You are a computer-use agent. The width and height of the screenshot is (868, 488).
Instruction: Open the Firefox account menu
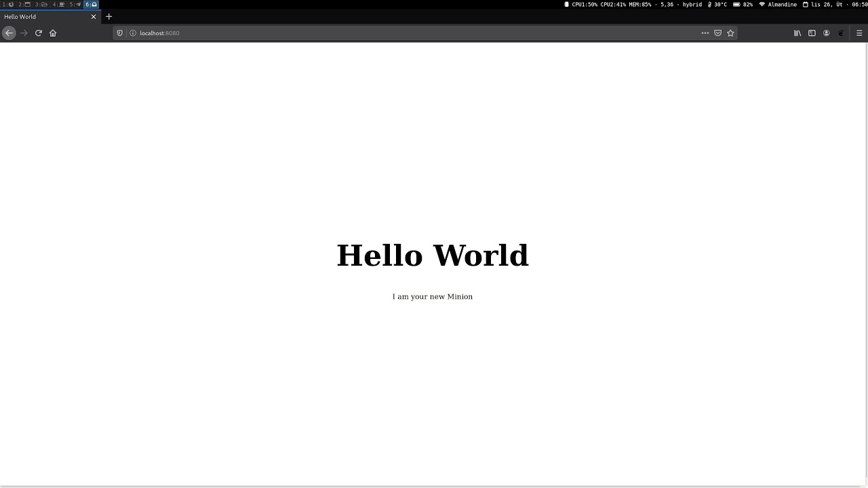pyautogui.click(x=826, y=33)
